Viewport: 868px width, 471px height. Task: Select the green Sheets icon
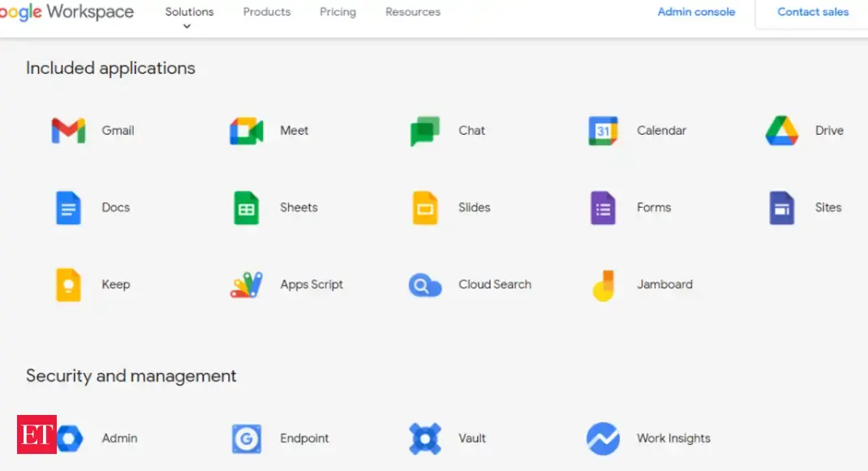[x=246, y=208]
